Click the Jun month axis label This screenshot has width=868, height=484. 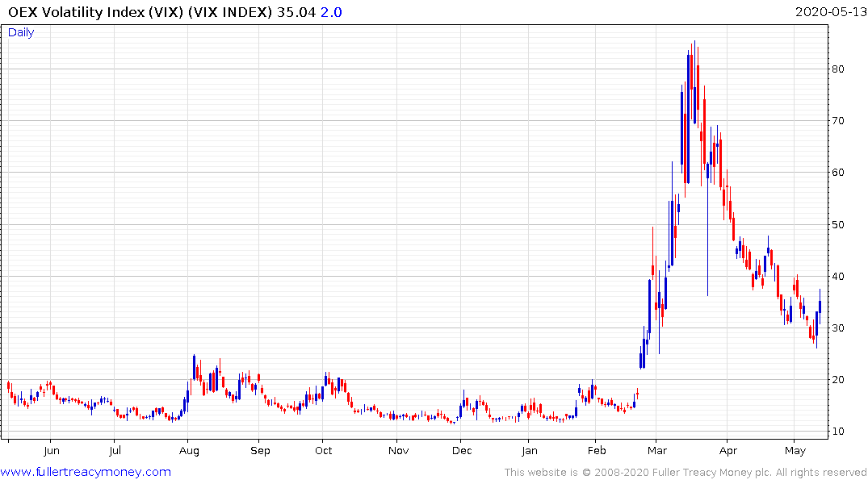[x=52, y=451]
